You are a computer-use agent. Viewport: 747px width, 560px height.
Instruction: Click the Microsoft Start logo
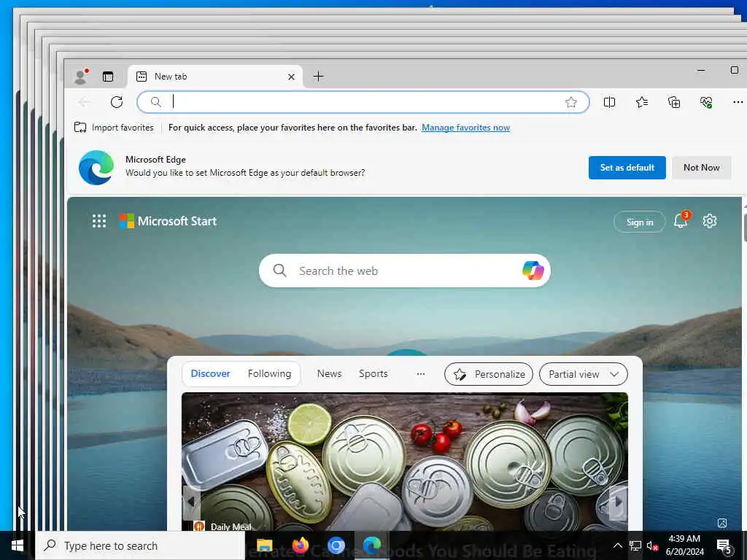click(x=169, y=221)
